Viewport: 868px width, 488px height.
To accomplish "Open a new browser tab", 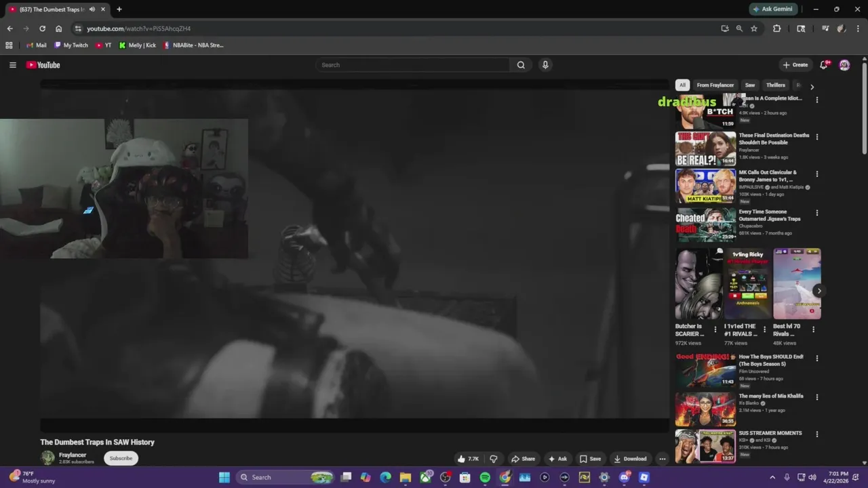I will click(x=119, y=9).
